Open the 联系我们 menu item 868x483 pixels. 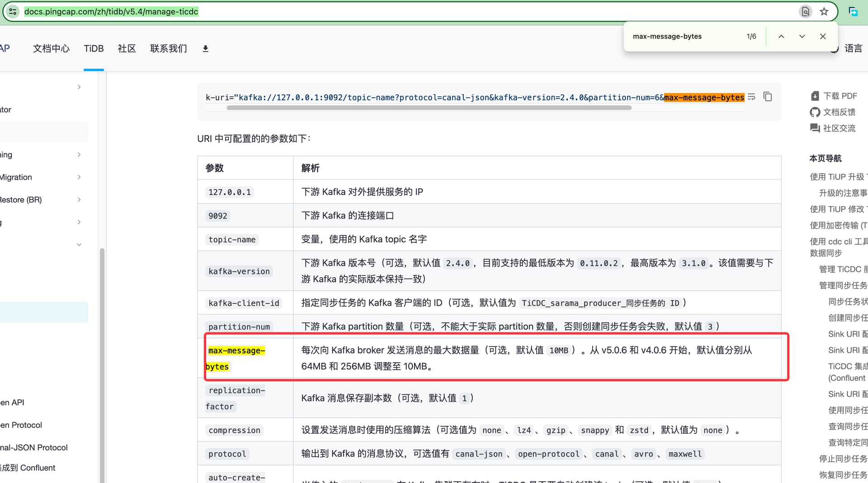coord(168,48)
